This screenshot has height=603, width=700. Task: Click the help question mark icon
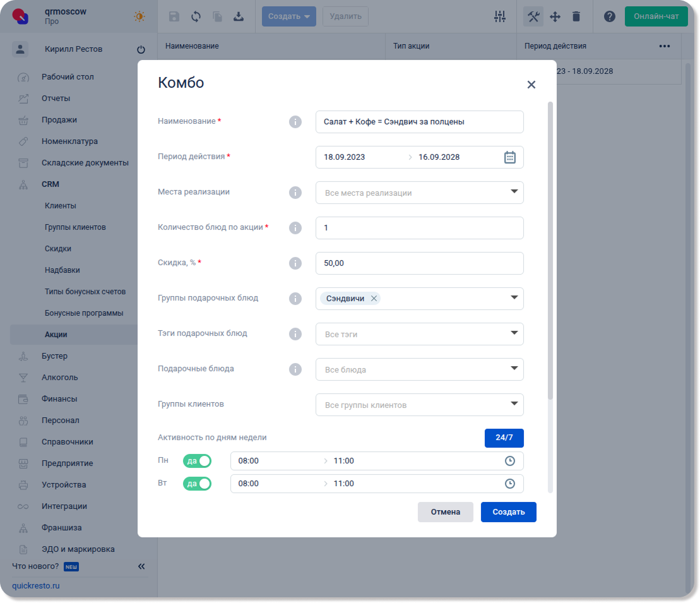tap(609, 16)
